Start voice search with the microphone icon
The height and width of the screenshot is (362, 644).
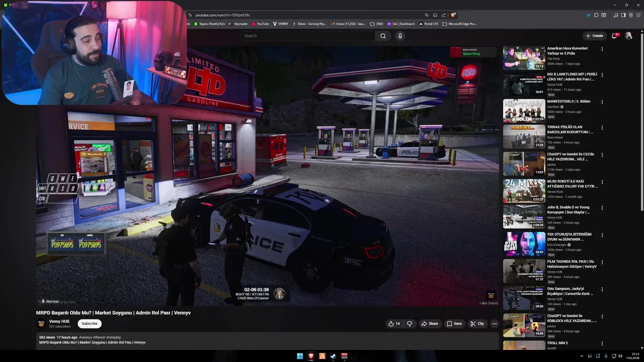400,36
